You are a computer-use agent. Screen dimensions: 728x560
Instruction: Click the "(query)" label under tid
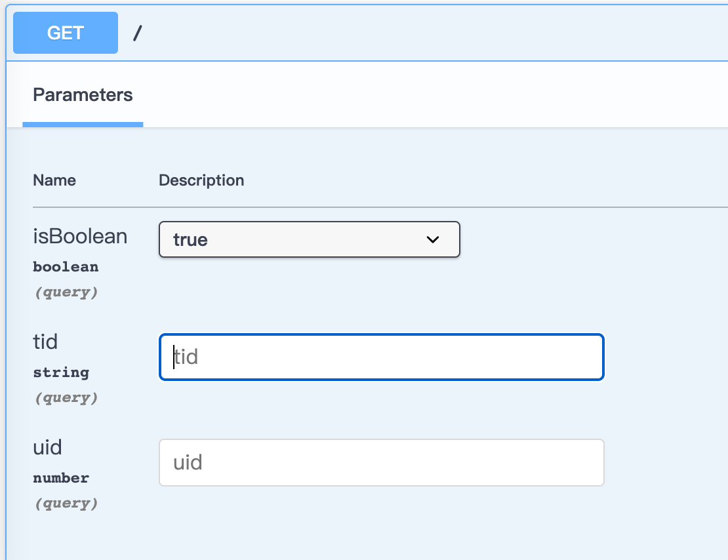pos(66,398)
